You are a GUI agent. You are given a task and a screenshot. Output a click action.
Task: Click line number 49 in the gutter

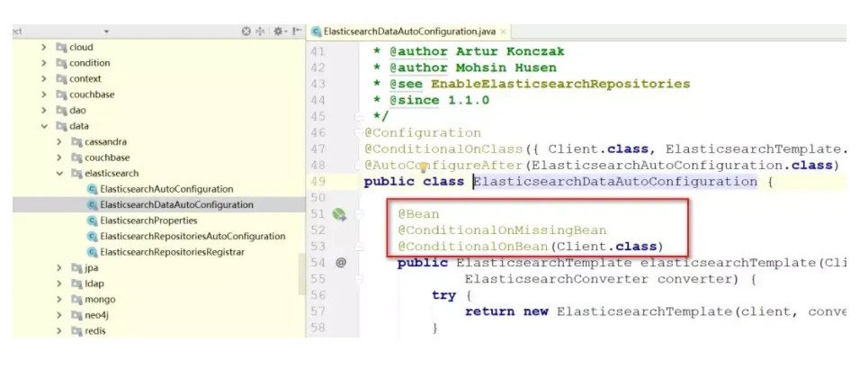318,182
